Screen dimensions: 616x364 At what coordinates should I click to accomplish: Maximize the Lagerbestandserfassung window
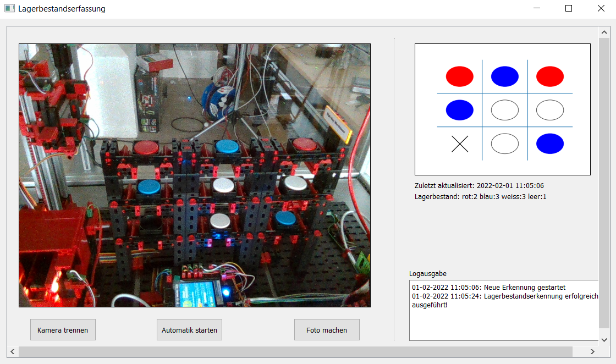[569, 8]
